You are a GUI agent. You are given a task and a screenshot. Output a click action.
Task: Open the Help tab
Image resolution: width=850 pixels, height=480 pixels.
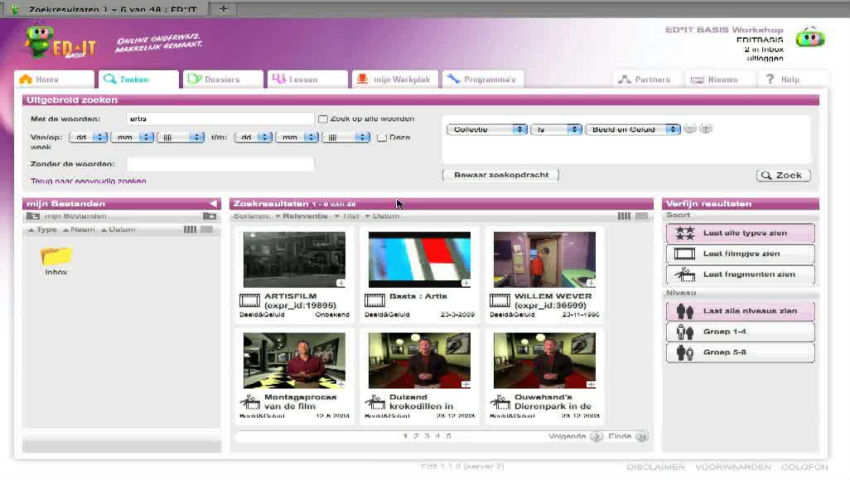point(784,79)
